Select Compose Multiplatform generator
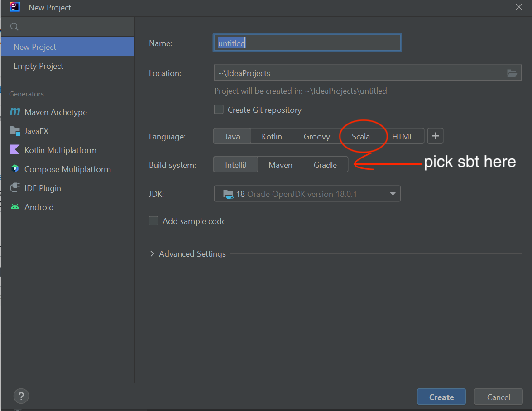 68,169
